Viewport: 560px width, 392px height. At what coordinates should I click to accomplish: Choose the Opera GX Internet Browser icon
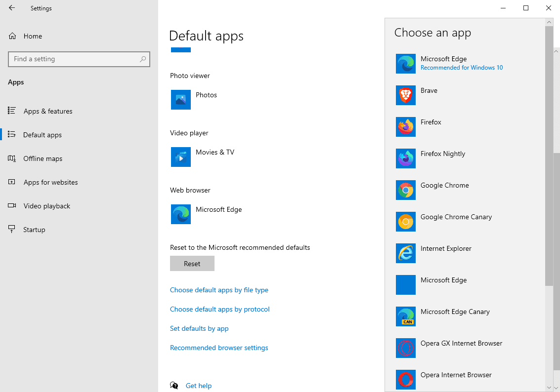coord(406,348)
